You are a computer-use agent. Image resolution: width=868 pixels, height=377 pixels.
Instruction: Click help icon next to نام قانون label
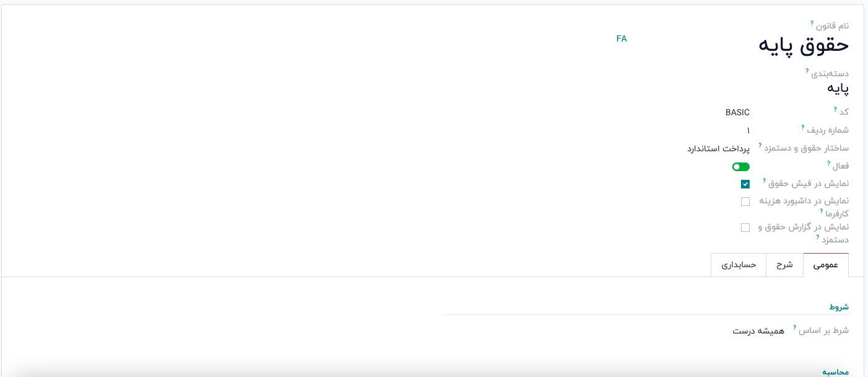click(x=812, y=24)
